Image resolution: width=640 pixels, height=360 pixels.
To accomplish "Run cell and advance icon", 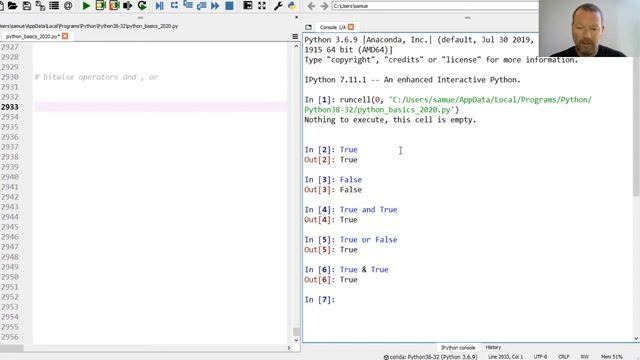I will click(114, 6).
